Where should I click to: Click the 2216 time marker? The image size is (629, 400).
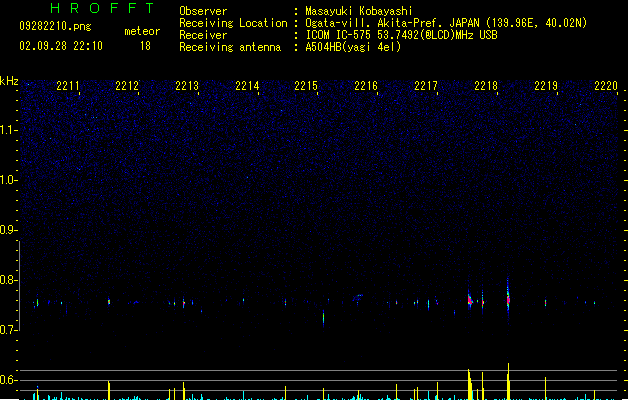(x=366, y=86)
